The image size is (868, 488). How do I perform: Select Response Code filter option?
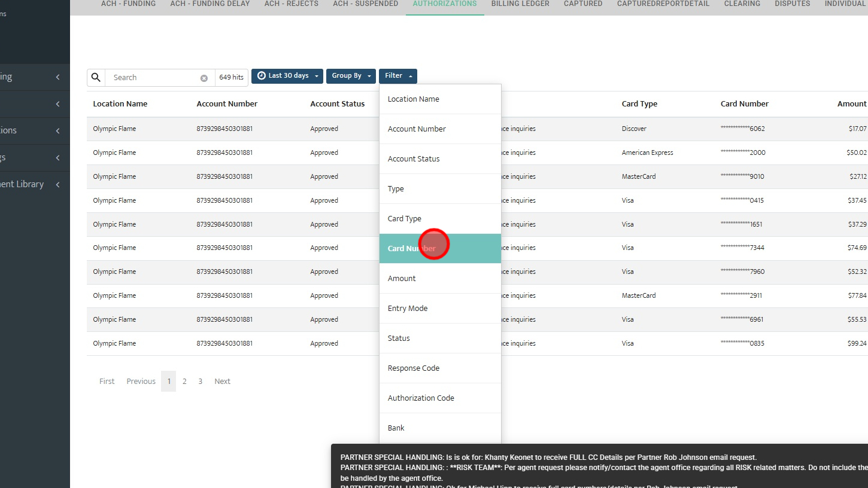click(440, 368)
